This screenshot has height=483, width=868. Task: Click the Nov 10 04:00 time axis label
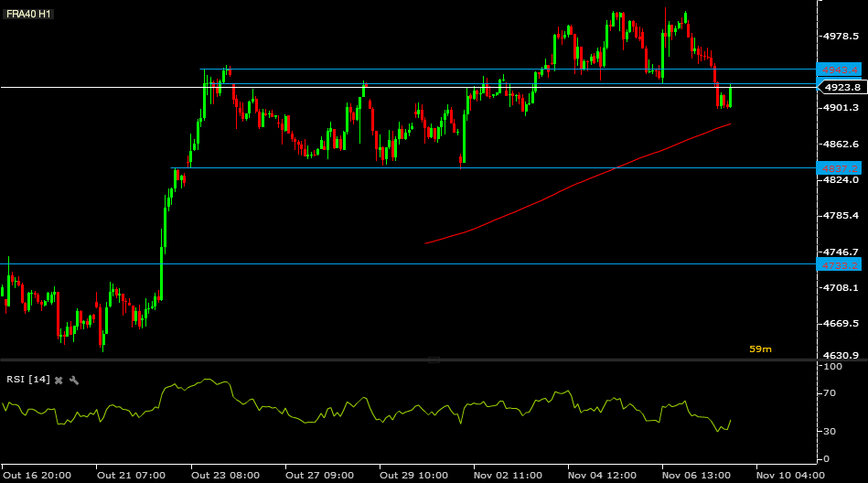pos(790,476)
